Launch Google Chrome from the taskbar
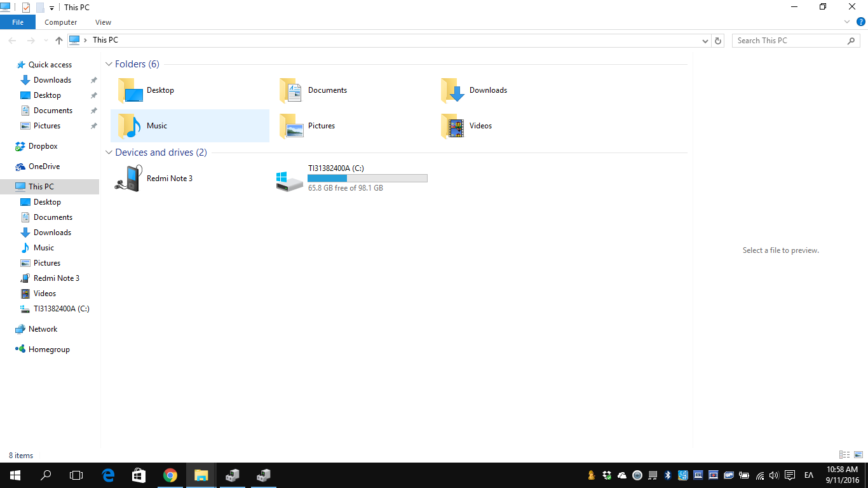 [170, 475]
